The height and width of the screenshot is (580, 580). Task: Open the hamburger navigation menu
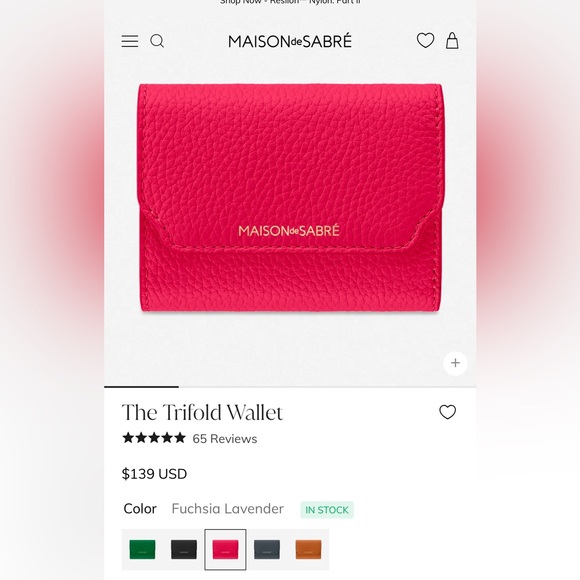point(130,41)
